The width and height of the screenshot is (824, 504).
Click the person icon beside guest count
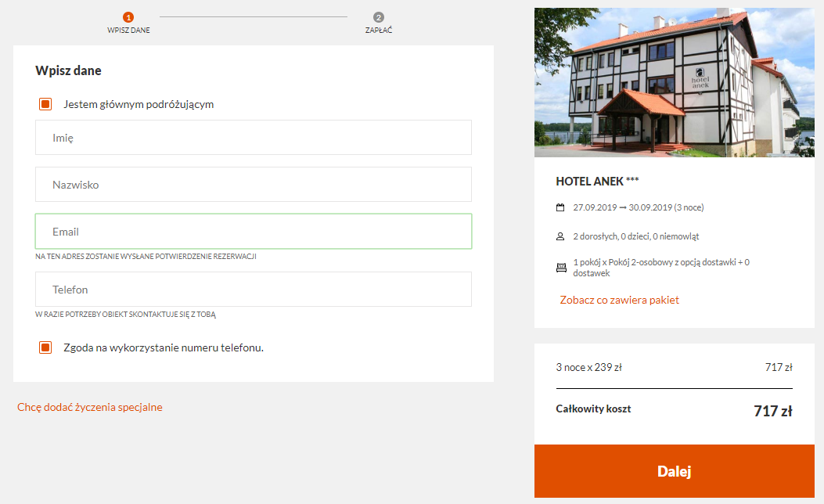tap(560, 236)
